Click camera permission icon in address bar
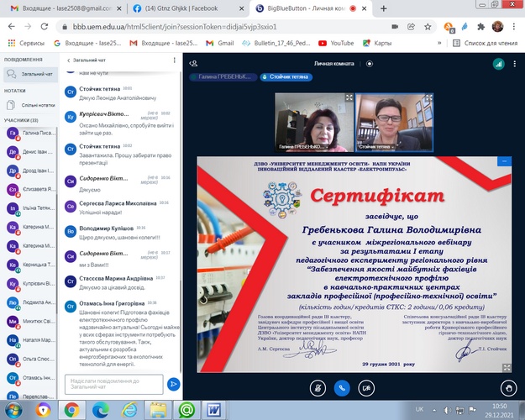The height and width of the screenshot is (420, 525). [395, 27]
